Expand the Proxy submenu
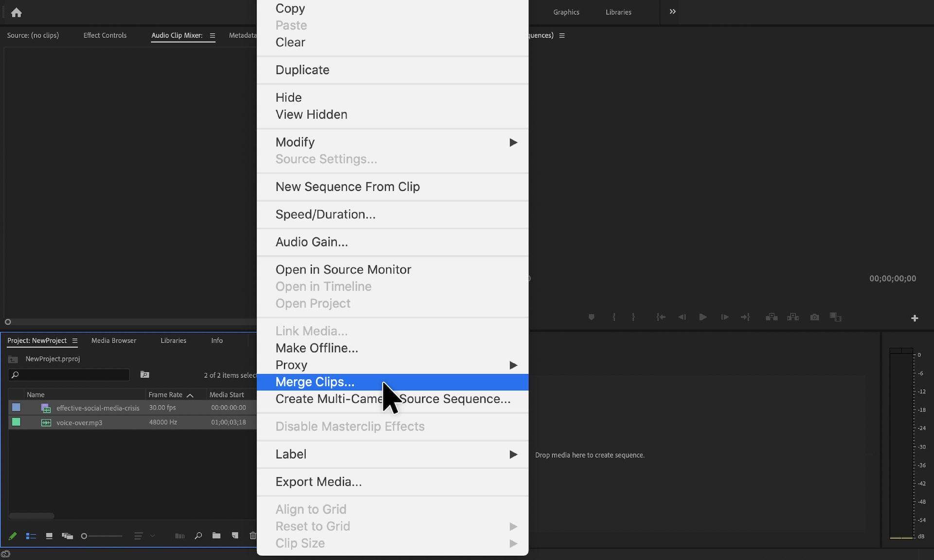Image resolution: width=934 pixels, height=560 pixels. tap(393, 365)
